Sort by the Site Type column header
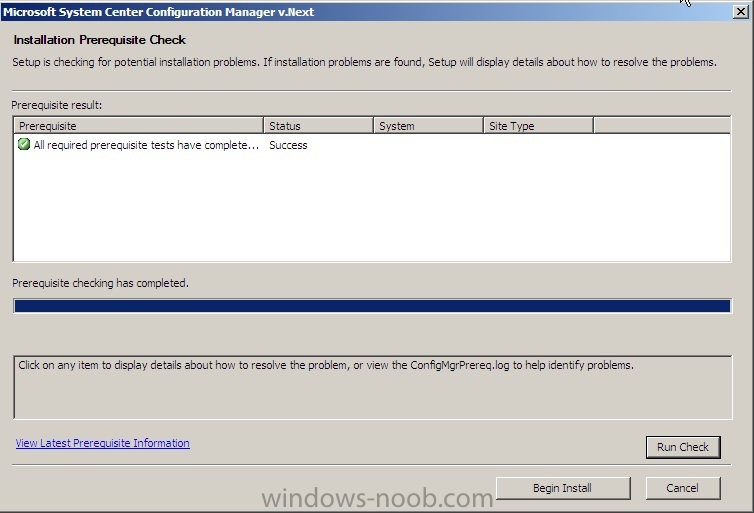754x513 pixels. pos(539,125)
